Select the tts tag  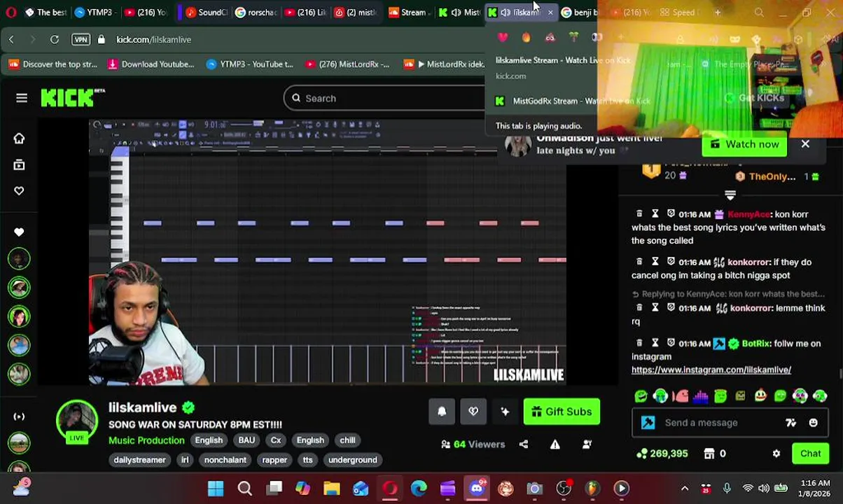(307, 460)
